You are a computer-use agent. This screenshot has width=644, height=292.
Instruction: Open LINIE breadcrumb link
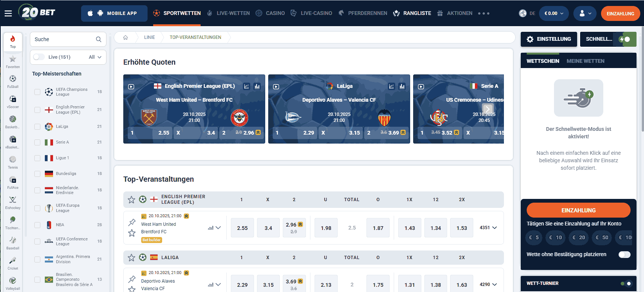click(x=149, y=37)
